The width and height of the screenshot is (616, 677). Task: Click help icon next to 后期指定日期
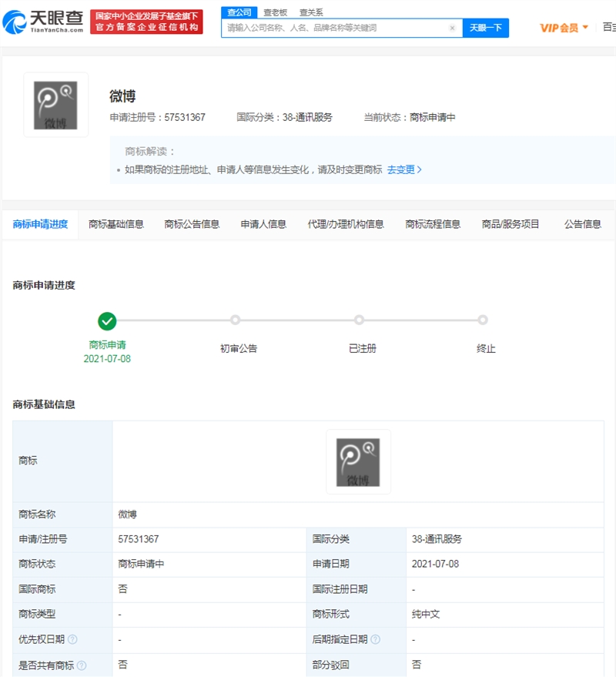click(x=376, y=639)
